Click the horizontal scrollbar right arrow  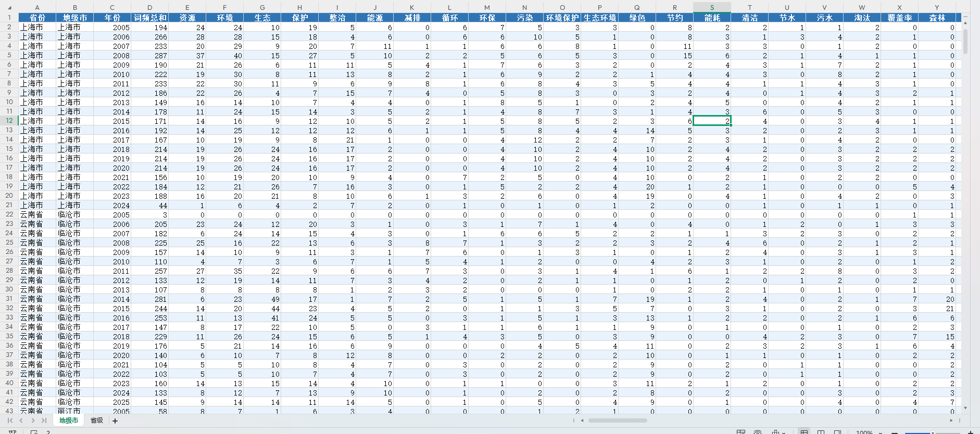[951, 420]
